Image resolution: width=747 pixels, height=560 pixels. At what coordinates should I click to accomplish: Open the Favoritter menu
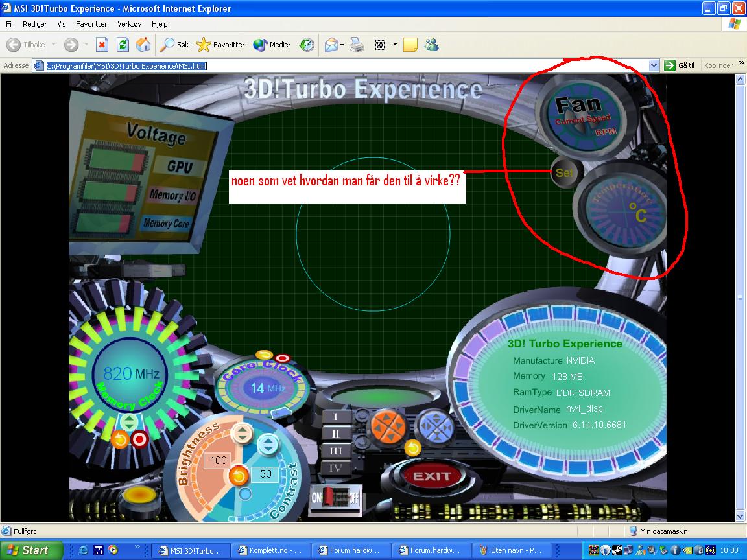(91, 24)
